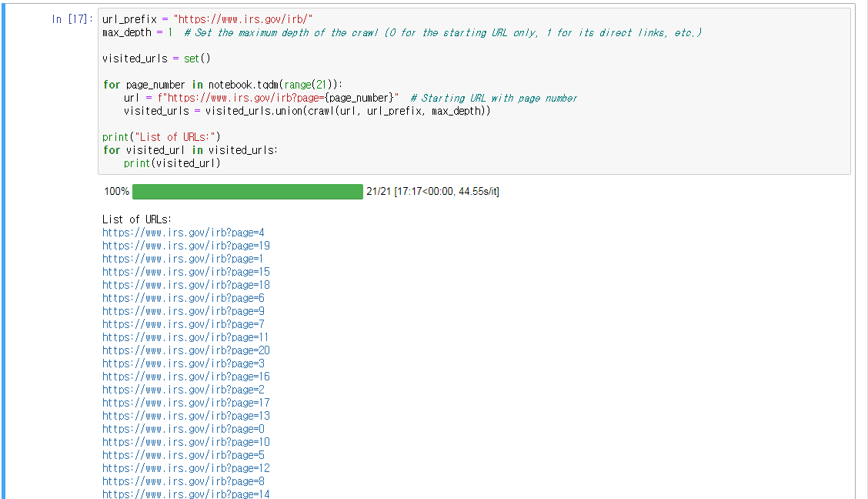
Task: Open link irb?page=20
Action: 186,350
